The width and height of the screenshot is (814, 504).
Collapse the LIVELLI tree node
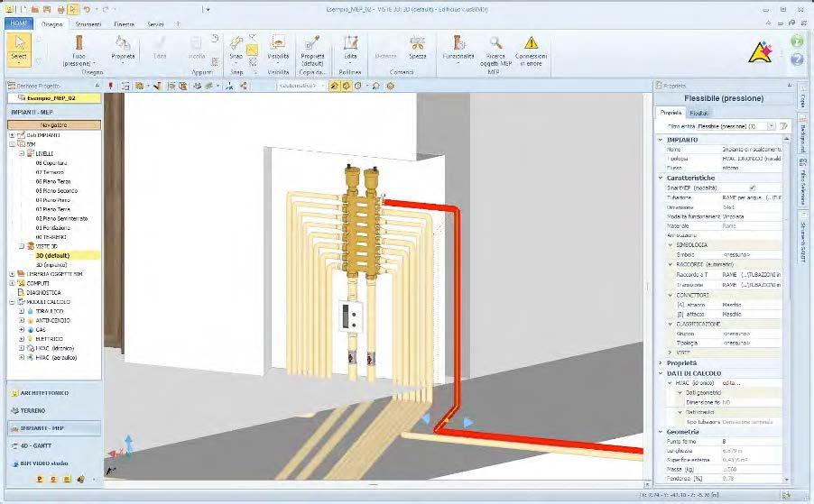22,153
